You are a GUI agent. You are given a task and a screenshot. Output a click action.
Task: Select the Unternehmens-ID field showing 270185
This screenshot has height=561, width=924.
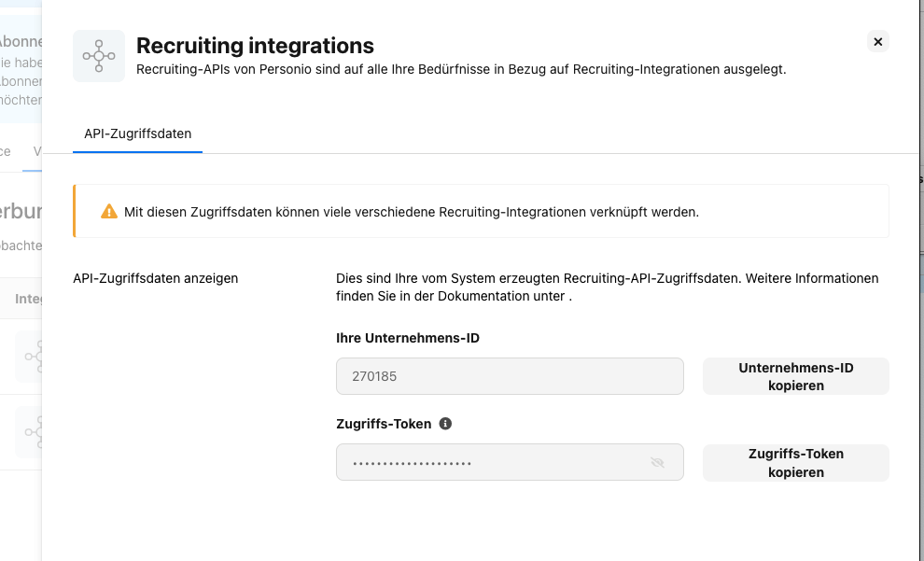point(510,376)
